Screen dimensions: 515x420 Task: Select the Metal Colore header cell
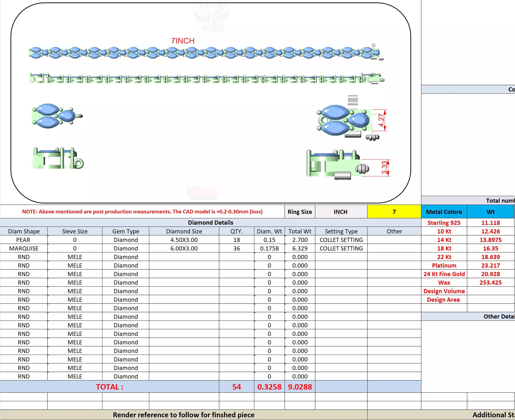444,212
